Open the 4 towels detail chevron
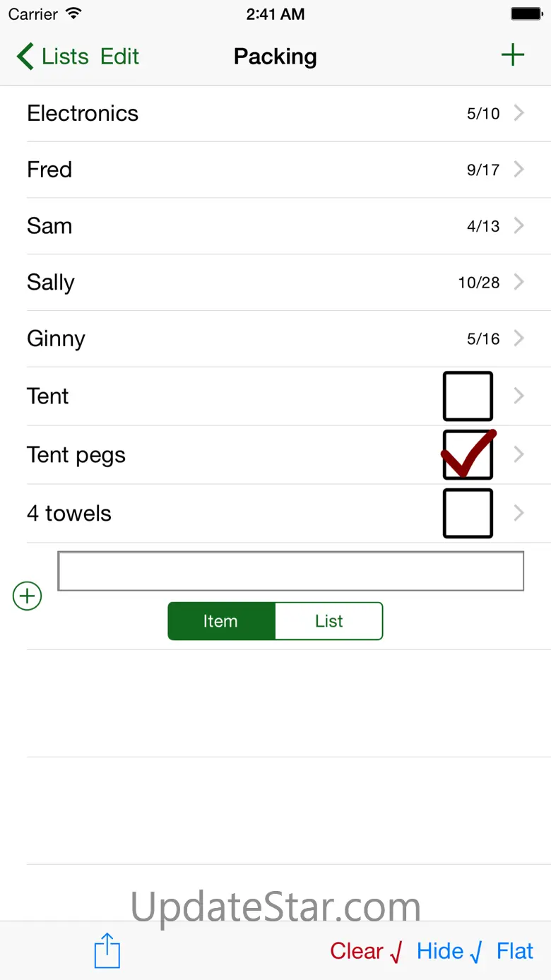 tap(519, 513)
